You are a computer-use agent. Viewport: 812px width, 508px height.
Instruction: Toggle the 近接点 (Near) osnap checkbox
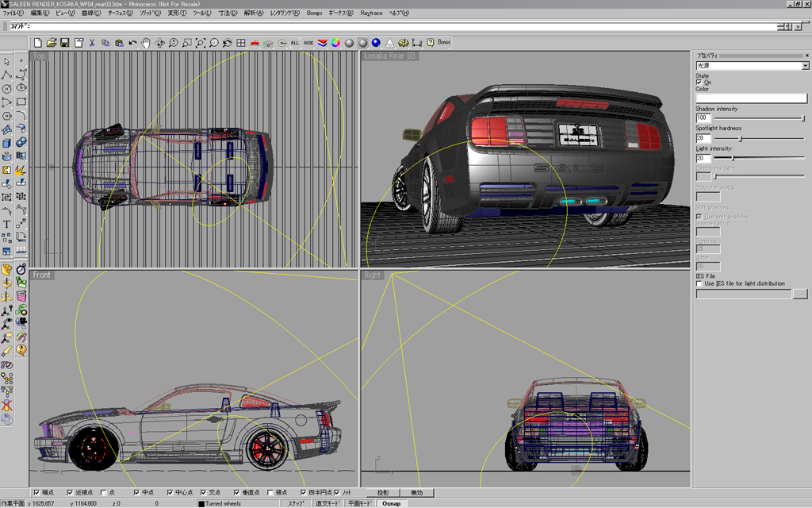pos(70,492)
